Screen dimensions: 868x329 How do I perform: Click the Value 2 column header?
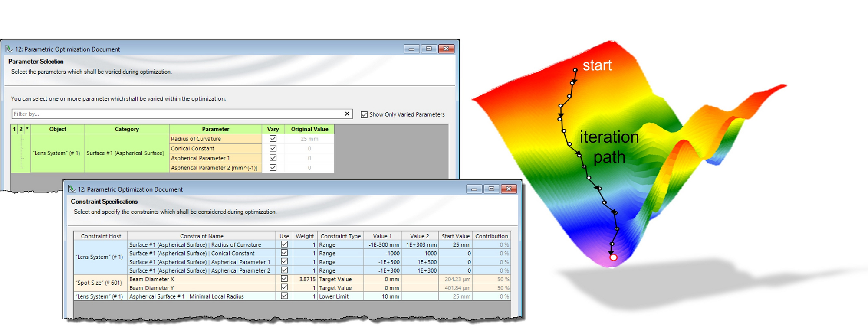coord(420,236)
